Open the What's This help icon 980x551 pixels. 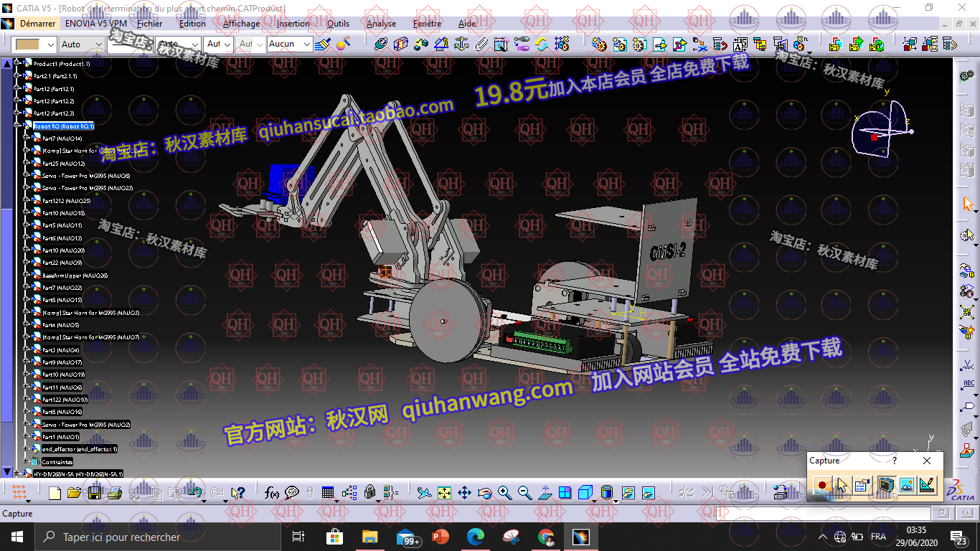pos(238,493)
